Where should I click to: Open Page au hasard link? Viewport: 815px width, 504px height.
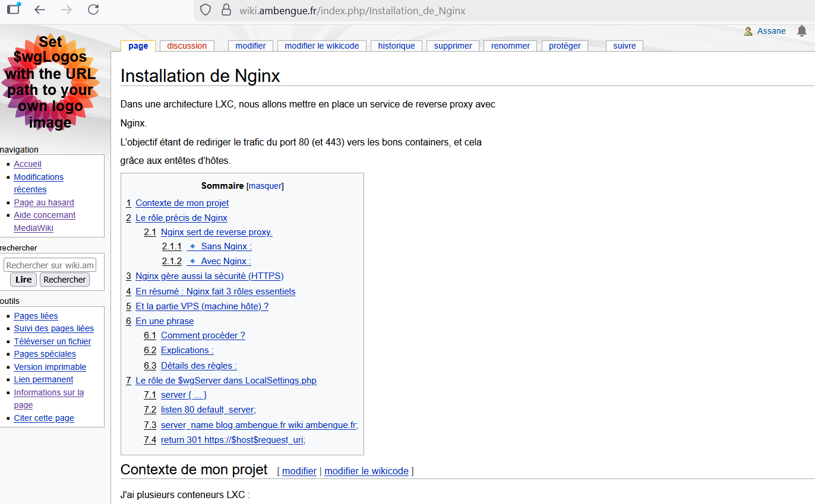click(43, 202)
